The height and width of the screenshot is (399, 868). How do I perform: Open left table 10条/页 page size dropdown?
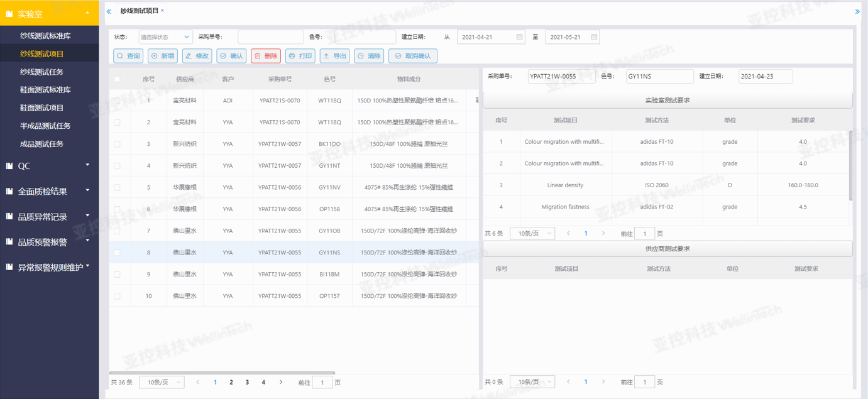162,382
